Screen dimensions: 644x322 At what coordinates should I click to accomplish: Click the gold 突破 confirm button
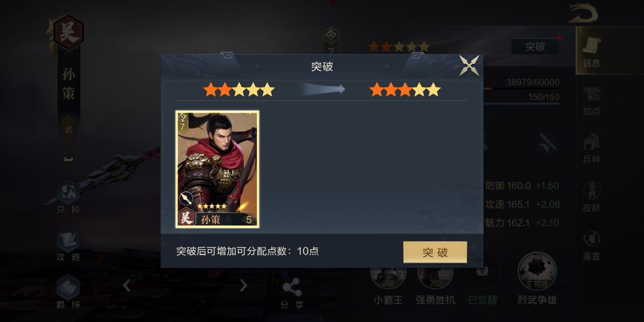tap(435, 252)
